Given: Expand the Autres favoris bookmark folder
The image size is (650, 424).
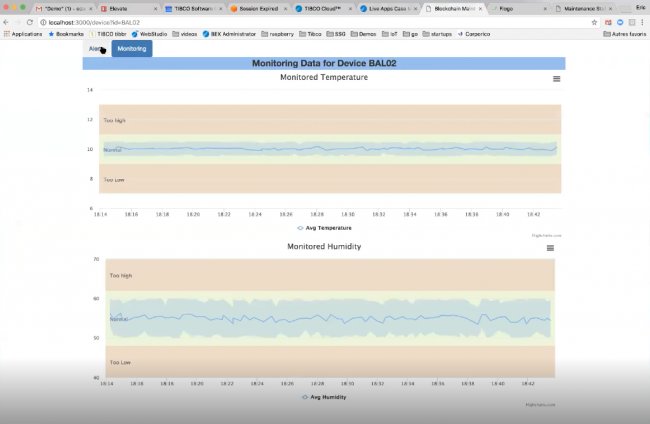Looking at the screenshot, I should click(x=625, y=34).
